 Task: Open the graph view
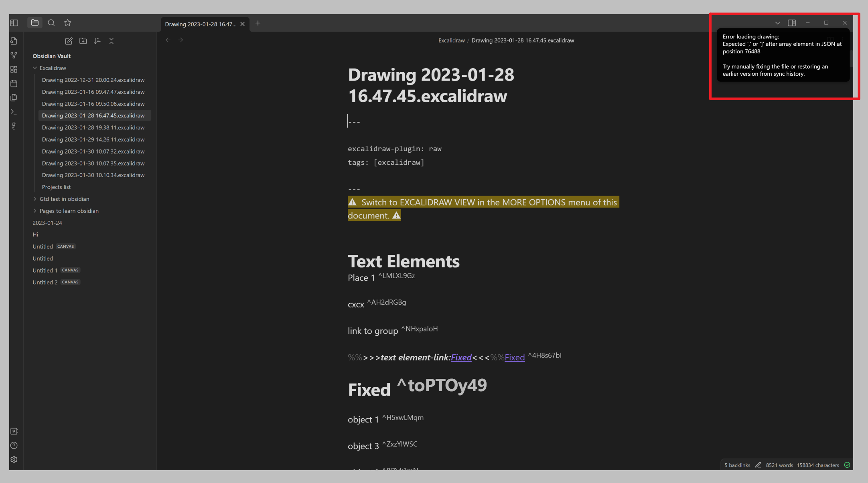[x=14, y=55]
